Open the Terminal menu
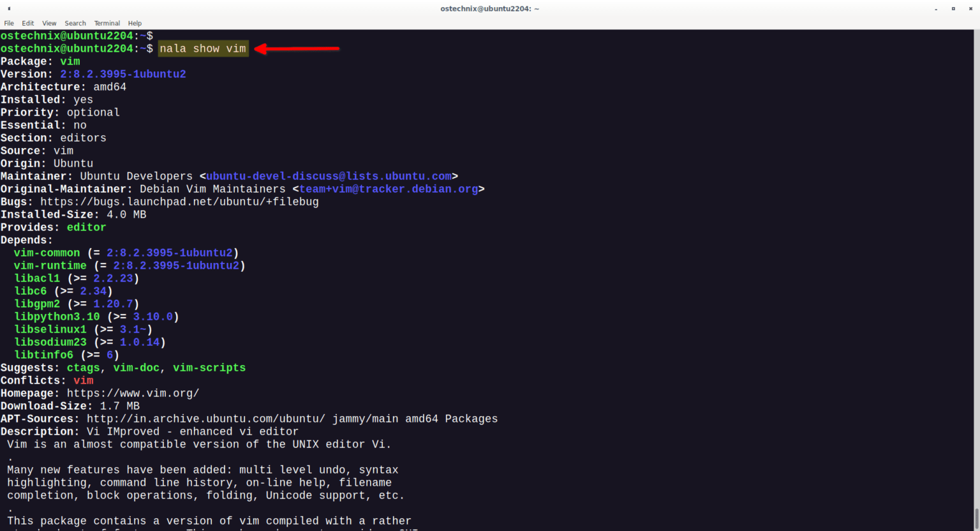 coord(107,23)
